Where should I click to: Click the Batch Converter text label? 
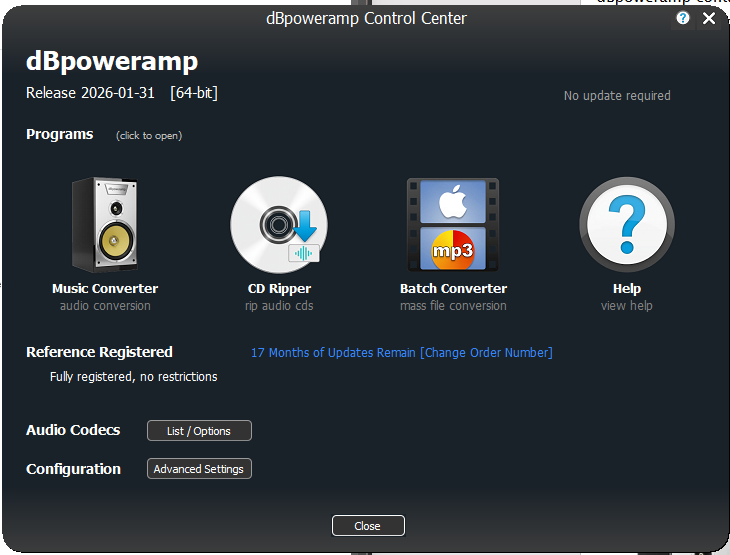click(x=453, y=289)
